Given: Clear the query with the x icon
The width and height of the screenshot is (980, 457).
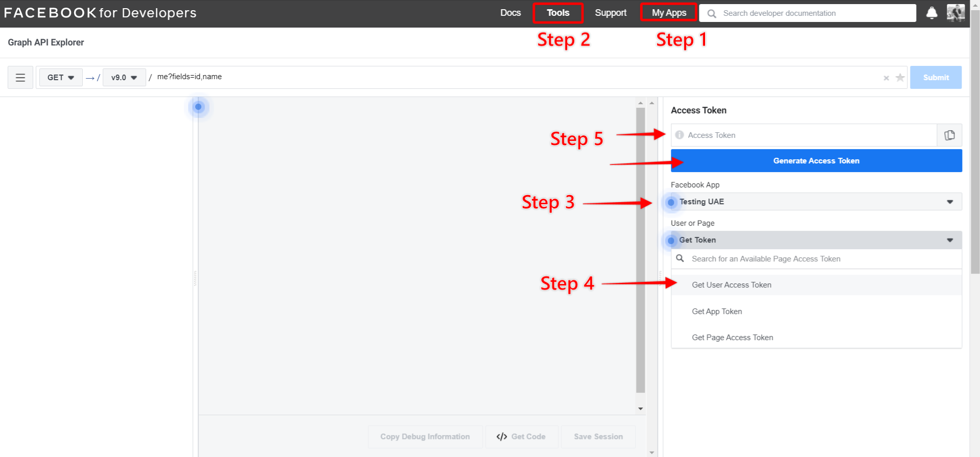Looking at the screenshot, I should point(886,78).
